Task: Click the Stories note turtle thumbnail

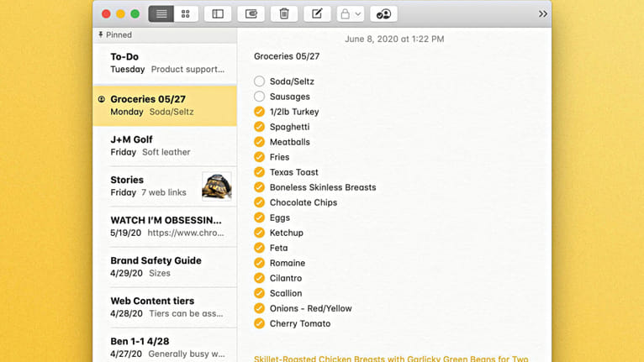Action: (x=216, y=186)
